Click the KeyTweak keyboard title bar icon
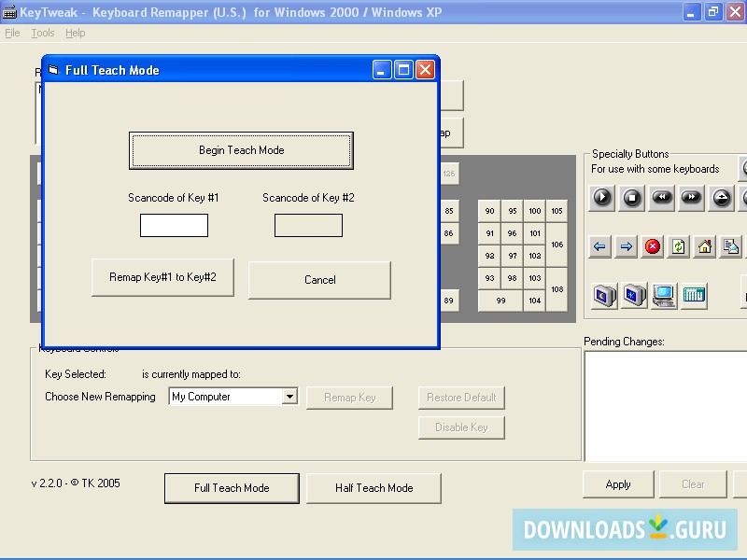Viewport: 747px width, 560px height. tap(9, 12)
